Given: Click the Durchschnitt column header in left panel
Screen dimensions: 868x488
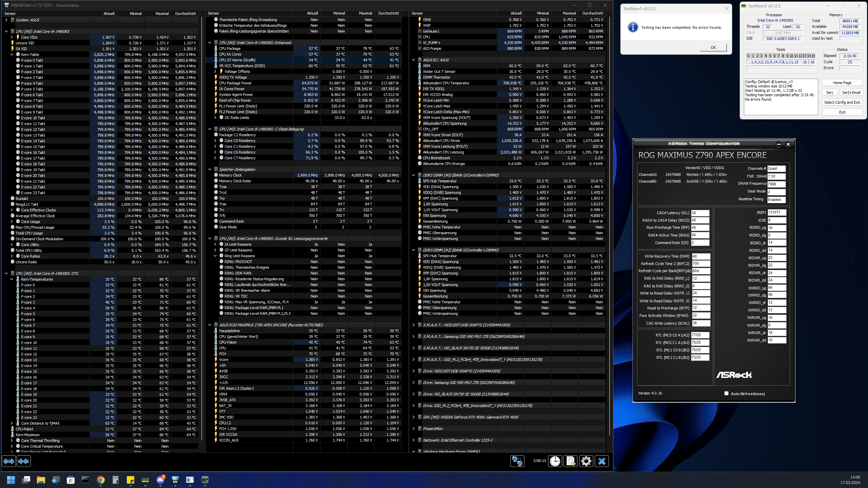Looking at the screenshot, I should click(x=185, y=14).
